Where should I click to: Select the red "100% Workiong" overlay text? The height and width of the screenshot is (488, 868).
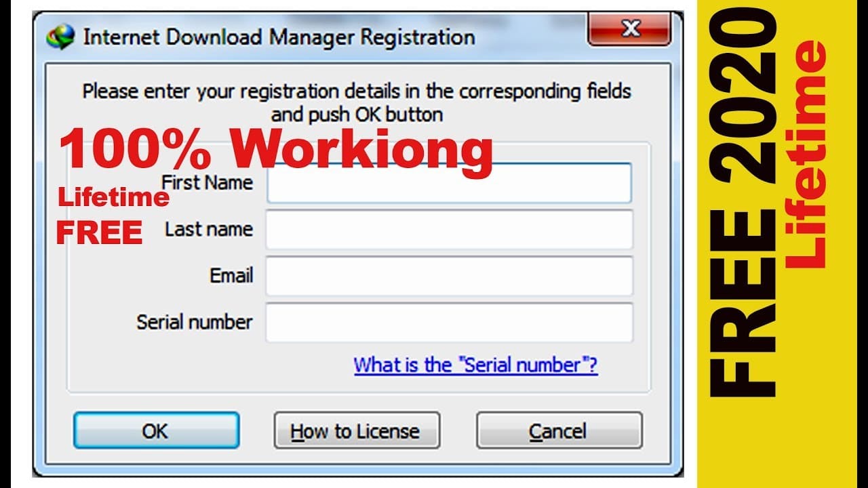coord(276,150)
